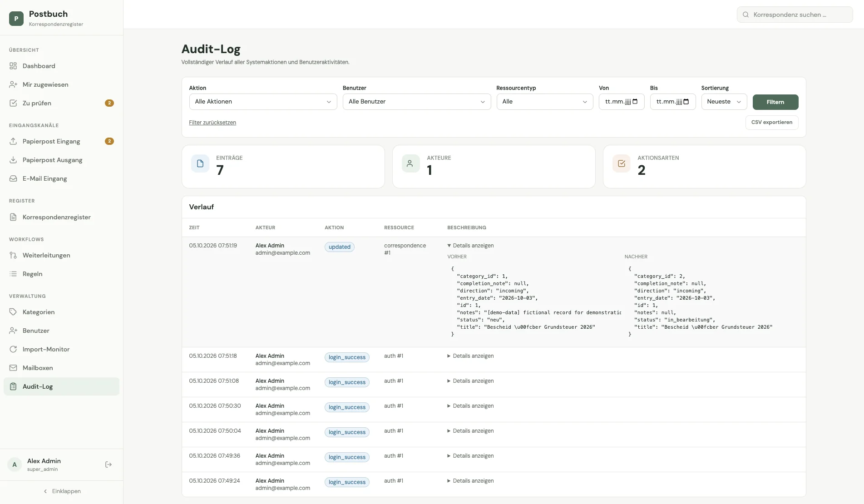Open the Ressourcentyp dropdown
The height and width of the screenshot is (504, 864).
[x=545, y=102]
